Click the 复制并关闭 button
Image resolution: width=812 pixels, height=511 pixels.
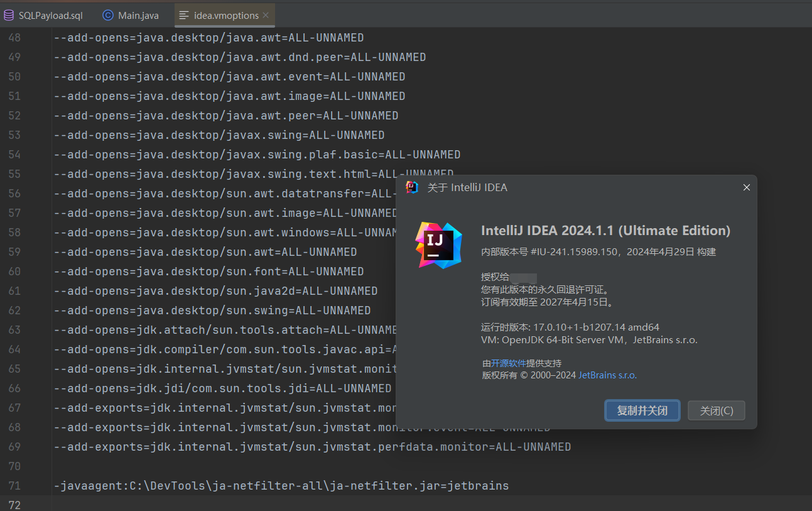point(642,410)
